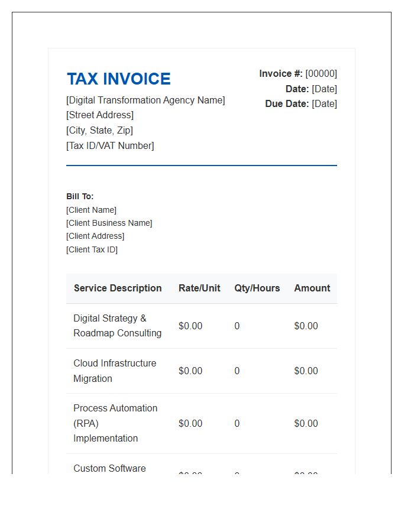Select the [Client Business Name] placeholder
The height and width of the screenshot is (532, 414).
[109, 223]
